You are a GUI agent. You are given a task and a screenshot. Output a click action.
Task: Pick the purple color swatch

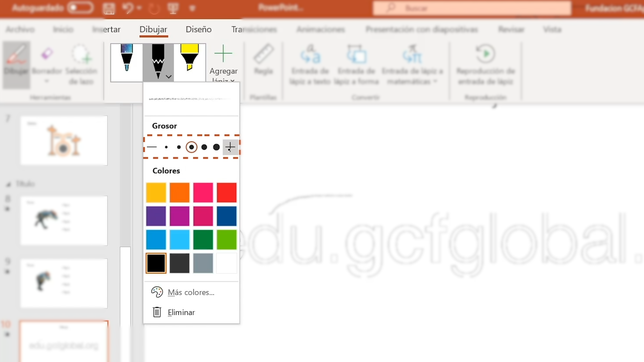click(x=156, y=216)
